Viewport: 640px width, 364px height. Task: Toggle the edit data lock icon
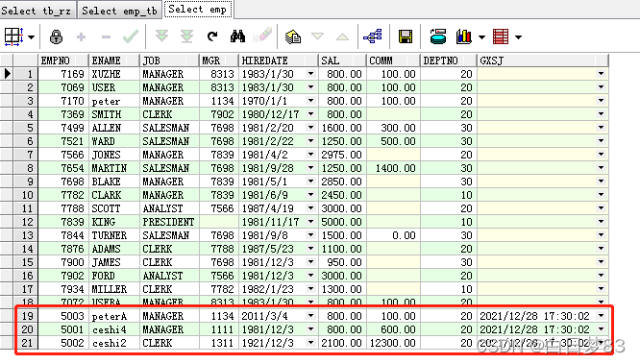[57, 36]
